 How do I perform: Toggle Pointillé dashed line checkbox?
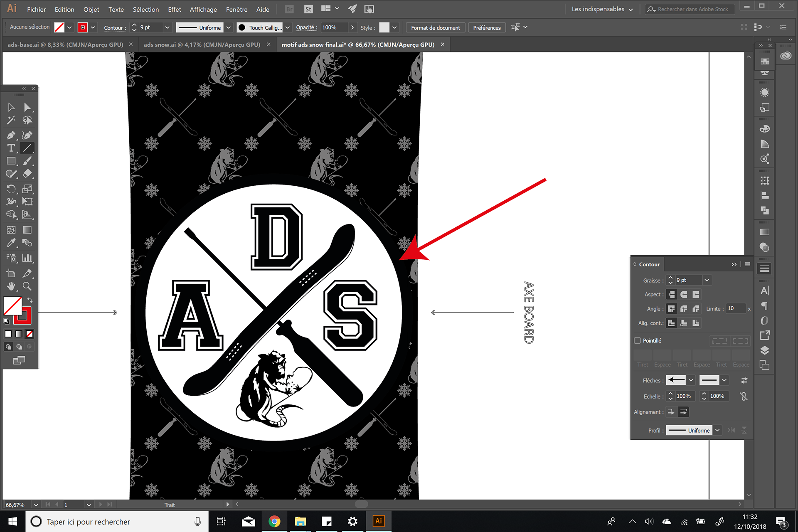click(637, 340)
